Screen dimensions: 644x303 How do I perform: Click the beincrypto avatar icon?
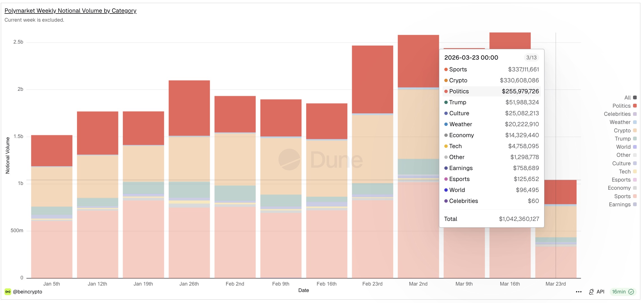click(x=8, y=292)
